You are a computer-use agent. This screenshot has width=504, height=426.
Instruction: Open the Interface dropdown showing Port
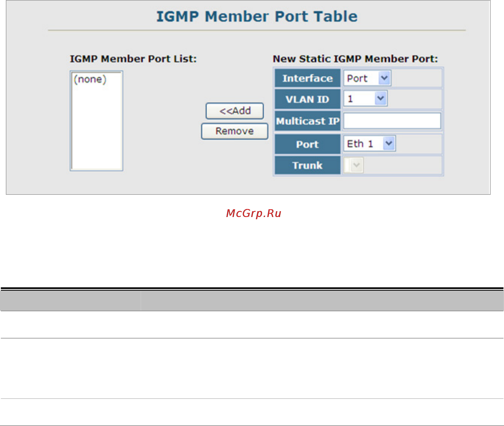pos(367,78)
